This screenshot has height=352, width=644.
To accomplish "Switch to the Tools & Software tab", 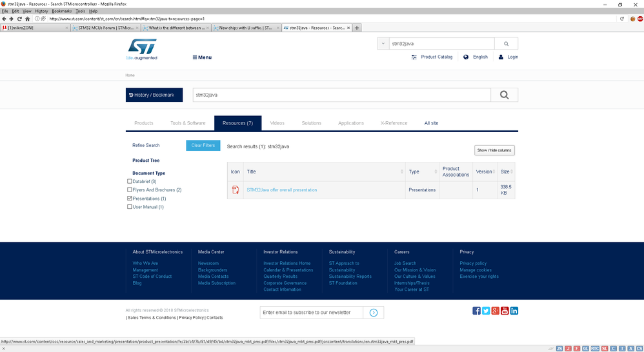I will [x=188, y=123].
